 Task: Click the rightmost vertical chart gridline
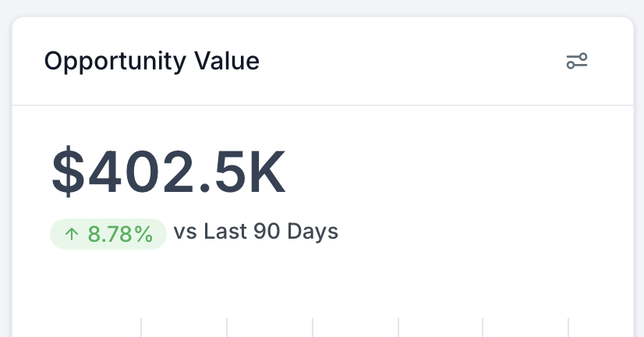[568, 328]
